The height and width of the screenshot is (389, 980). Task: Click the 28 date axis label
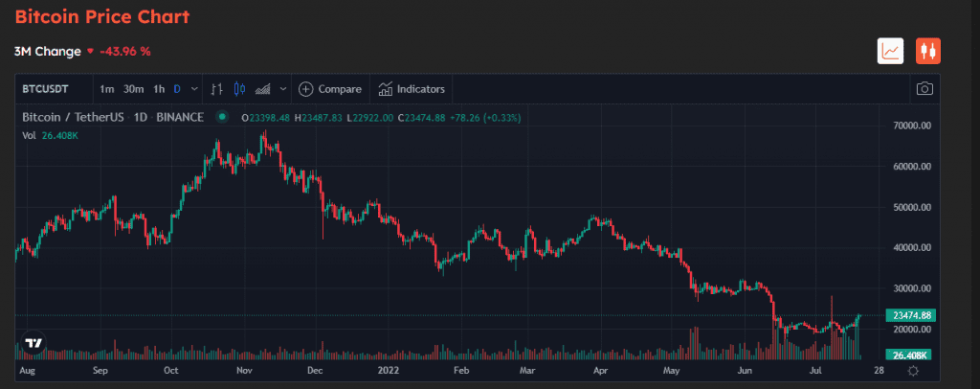[x=879, y=370]
